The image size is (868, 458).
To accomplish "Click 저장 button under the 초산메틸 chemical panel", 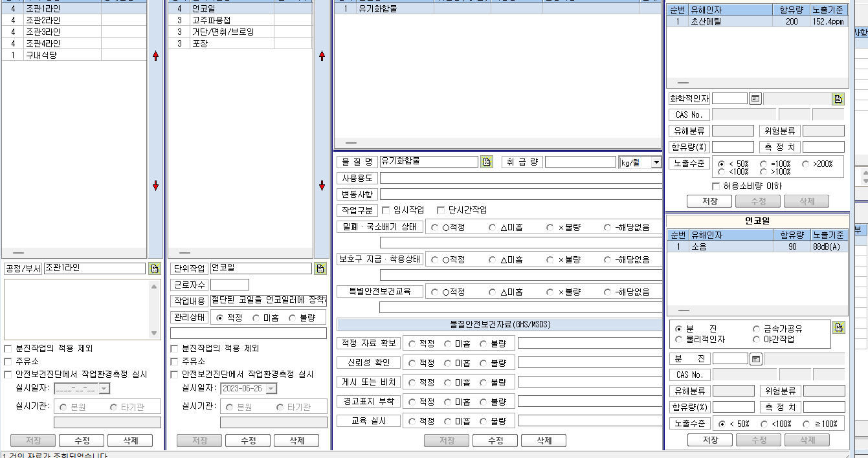I will coord(710,201).
